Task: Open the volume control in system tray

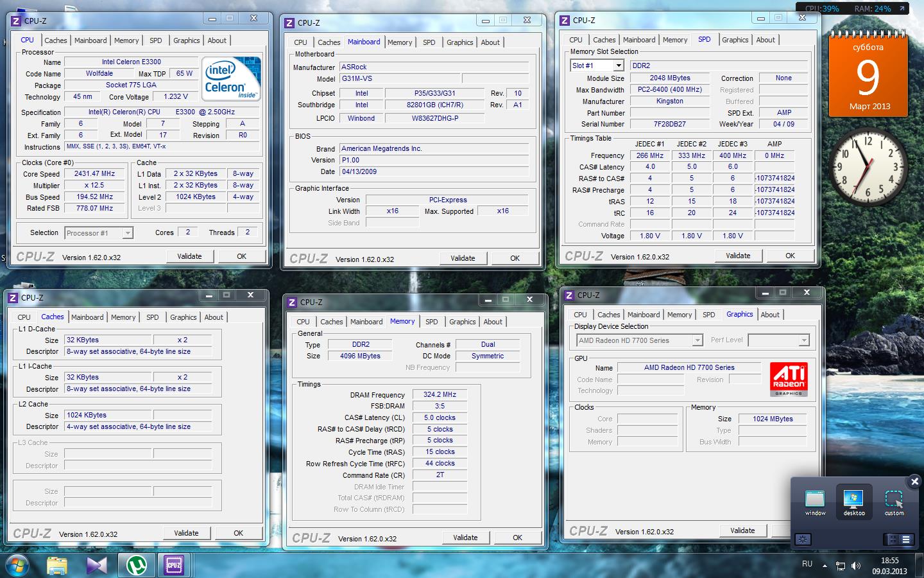Action: point(856,566)
